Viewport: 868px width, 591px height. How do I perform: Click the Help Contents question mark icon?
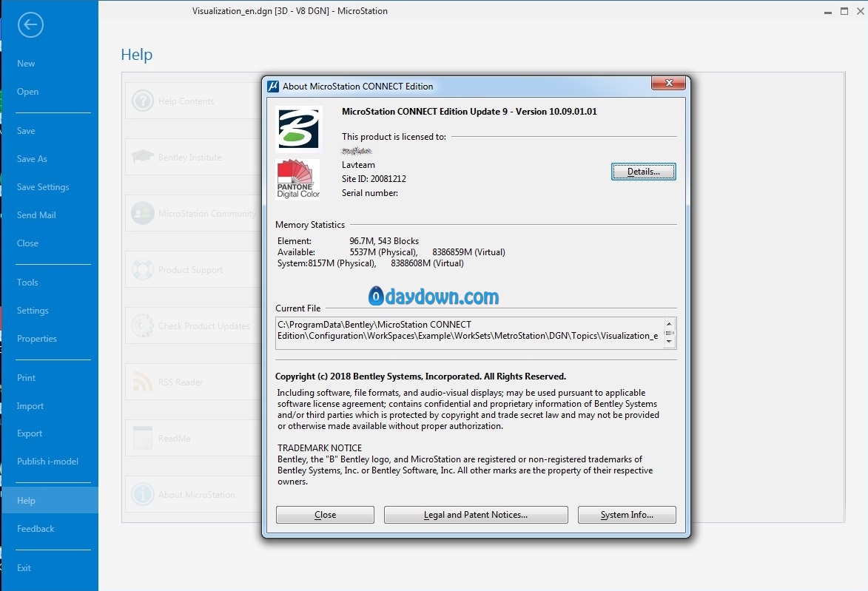[x=143, y=101]
